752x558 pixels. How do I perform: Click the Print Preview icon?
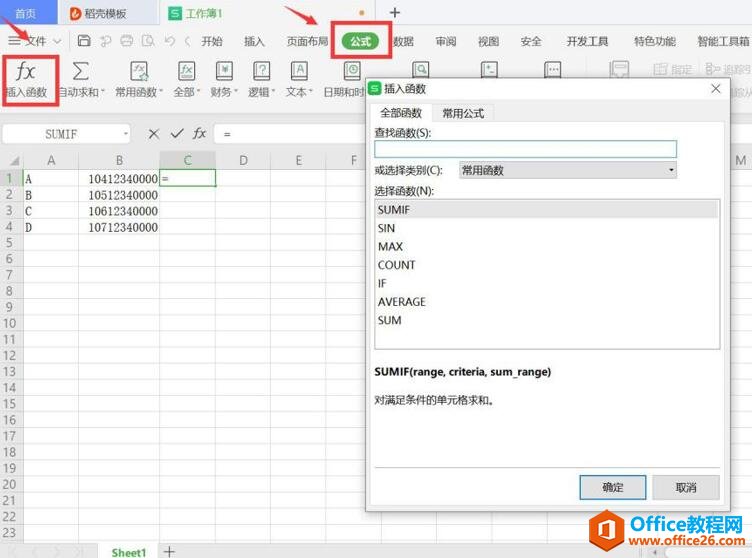pyautogui.click(x=148, y=41)
